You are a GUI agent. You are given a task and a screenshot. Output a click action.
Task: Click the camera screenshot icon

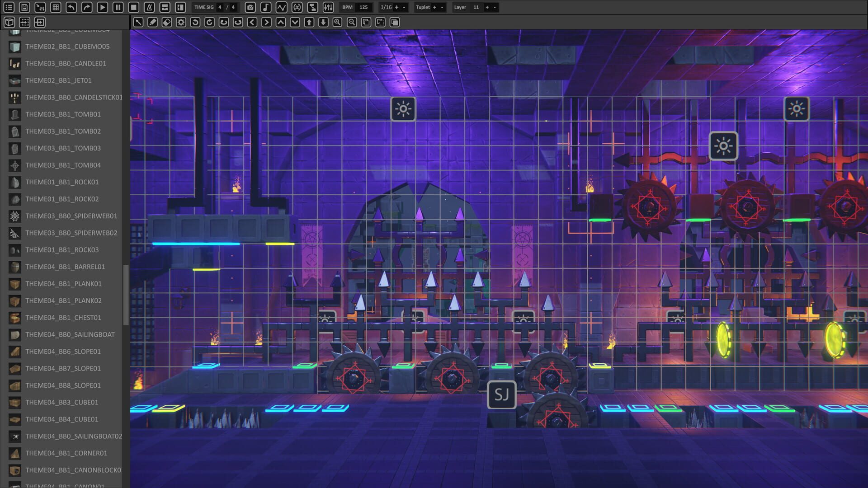click(x=250, y=7)
